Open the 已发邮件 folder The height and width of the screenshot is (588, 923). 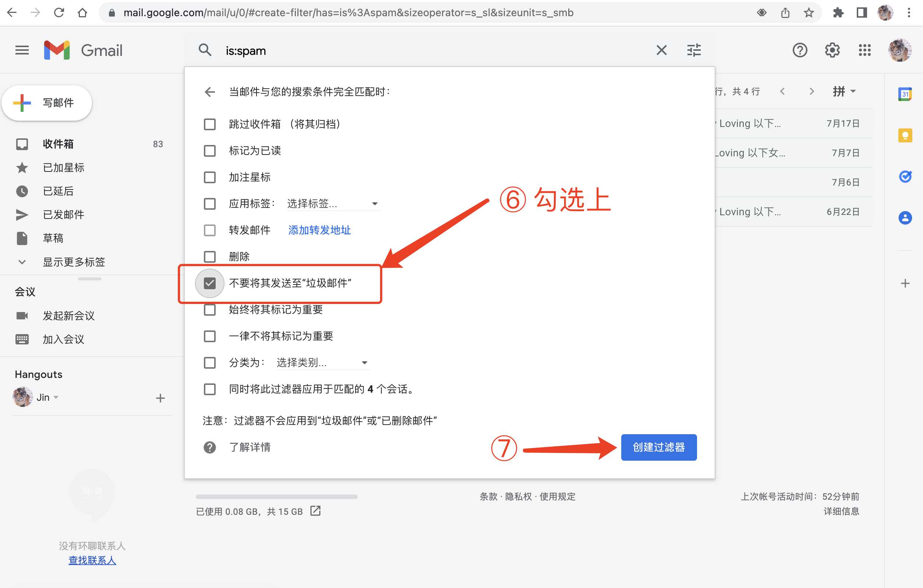coord(64,215)
